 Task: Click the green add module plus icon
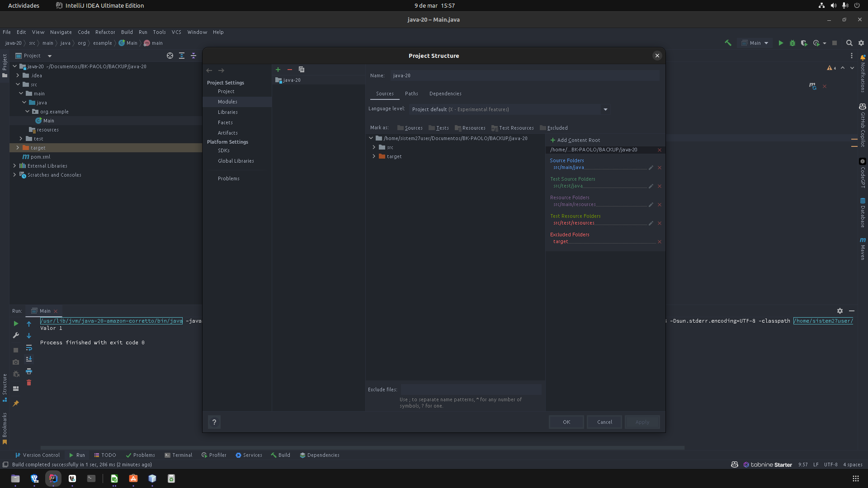pos(278,70)
